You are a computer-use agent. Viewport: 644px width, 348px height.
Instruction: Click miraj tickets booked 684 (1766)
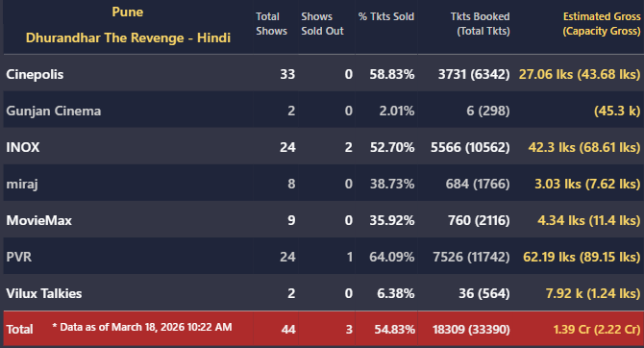click(x=478, y=184)
